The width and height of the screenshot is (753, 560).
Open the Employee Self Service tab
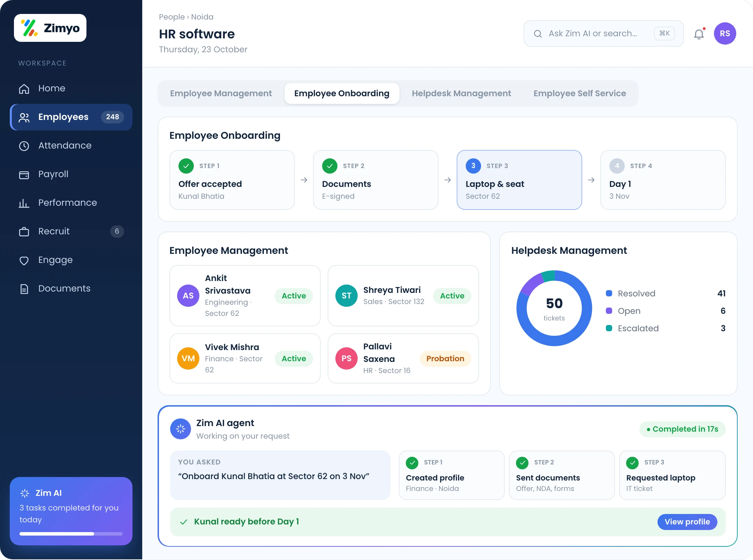pos(579,93)
